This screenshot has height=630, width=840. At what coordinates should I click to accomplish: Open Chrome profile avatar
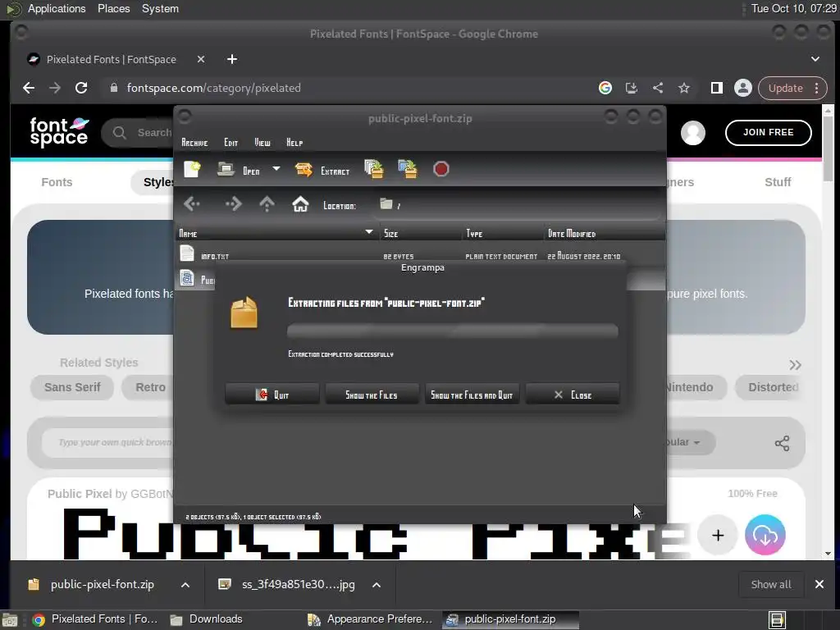(x=743, y=88)
